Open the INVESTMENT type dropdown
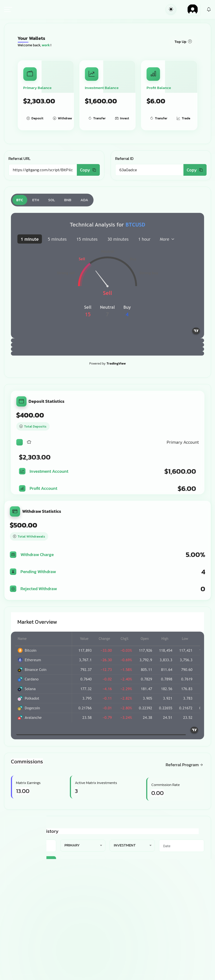 (132, 845)
